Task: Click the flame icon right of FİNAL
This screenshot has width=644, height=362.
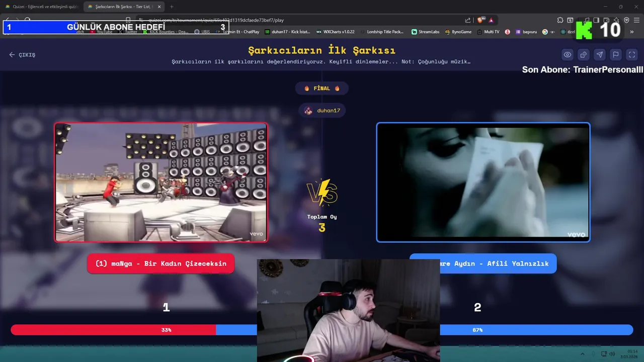Action: (337, 88)
